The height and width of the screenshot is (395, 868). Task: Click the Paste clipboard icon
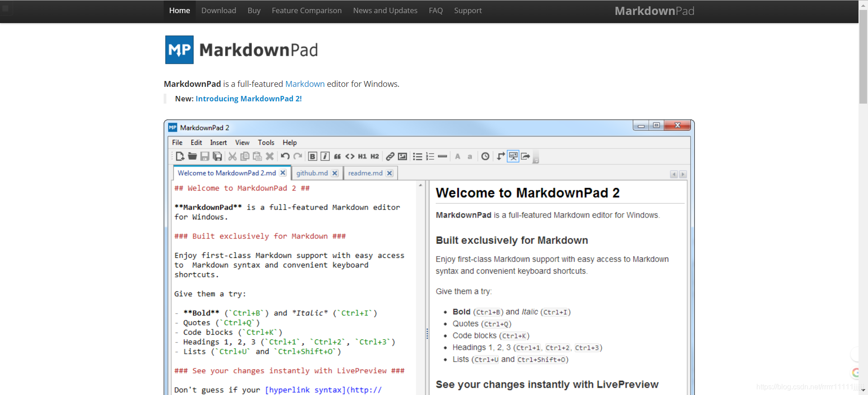point(257,157)
